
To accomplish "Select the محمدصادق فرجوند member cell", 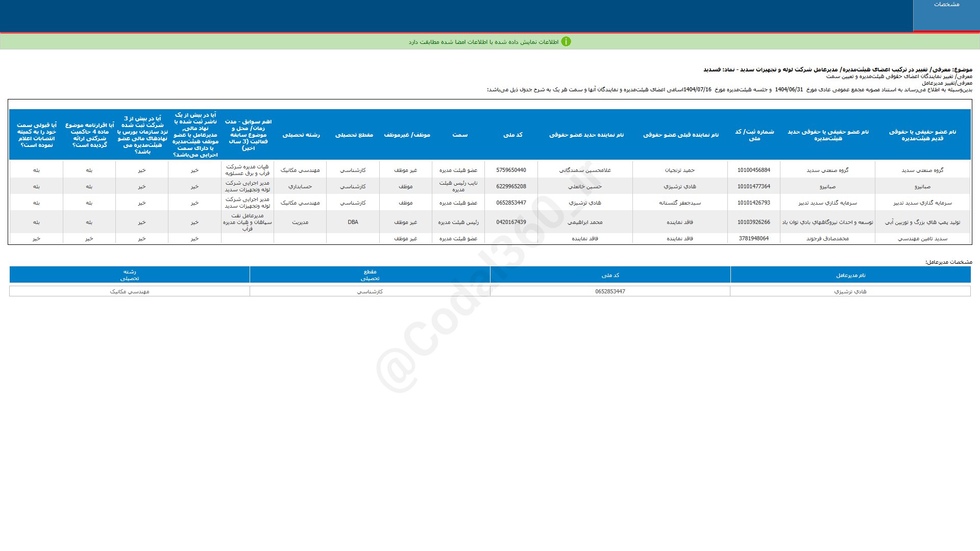I will [827, 238].
